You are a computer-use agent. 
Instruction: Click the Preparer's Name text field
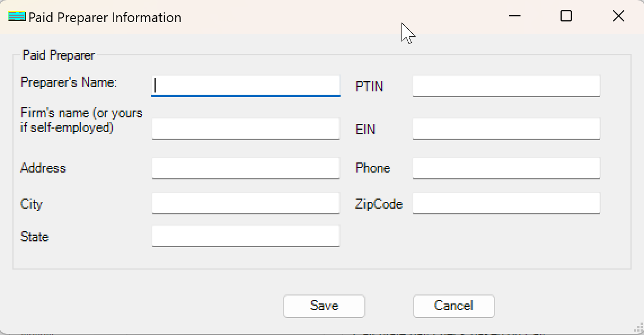pos(246,85)
